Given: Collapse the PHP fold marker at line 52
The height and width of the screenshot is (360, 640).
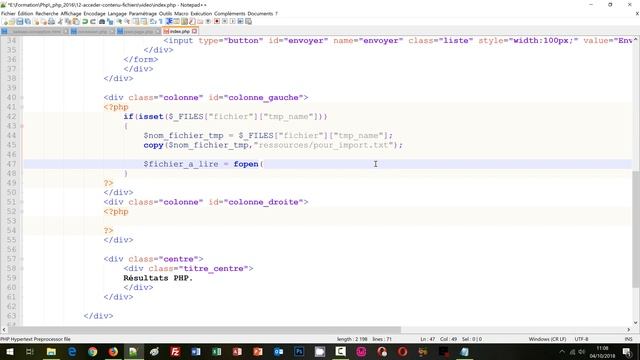Looking at the screenshot, I should (x=22, y=211).
